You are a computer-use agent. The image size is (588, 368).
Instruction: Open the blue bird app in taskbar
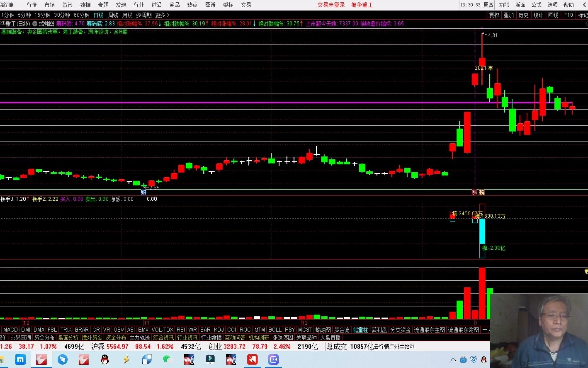[x=63, y=359]
